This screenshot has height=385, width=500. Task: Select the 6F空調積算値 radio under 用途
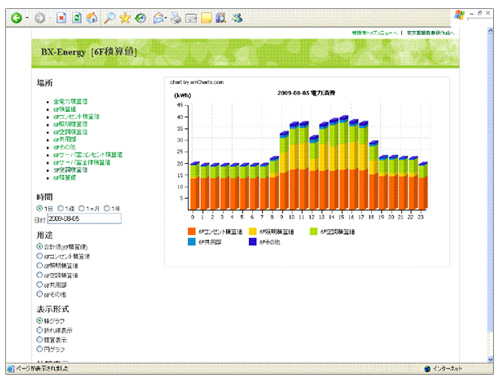pyautogui.click(x=39, y=275)
